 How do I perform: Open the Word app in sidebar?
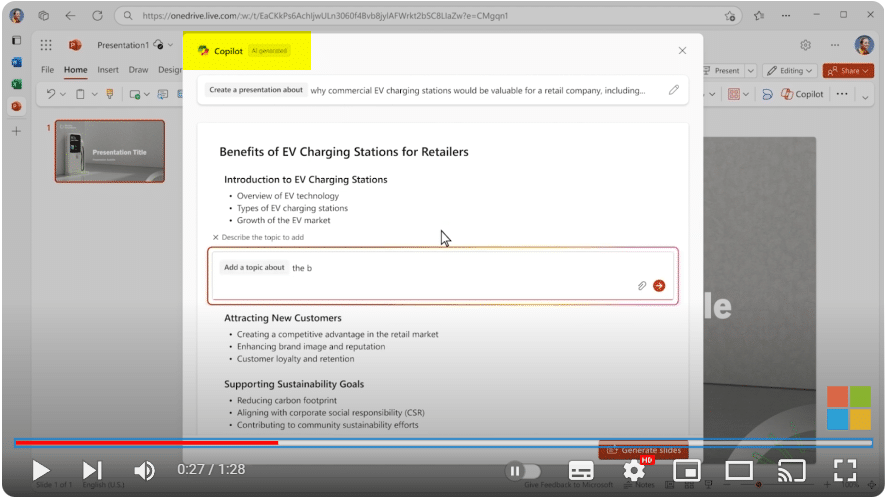tap(16, 62)
